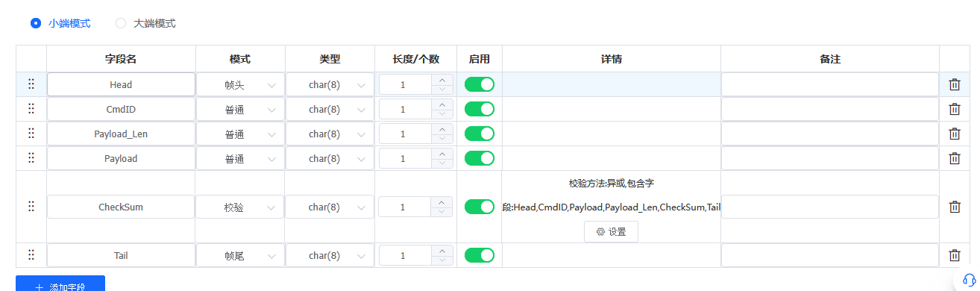Screen dimensions: 980x291
Task: Delete the Head field row
Action: pos(954,84)
